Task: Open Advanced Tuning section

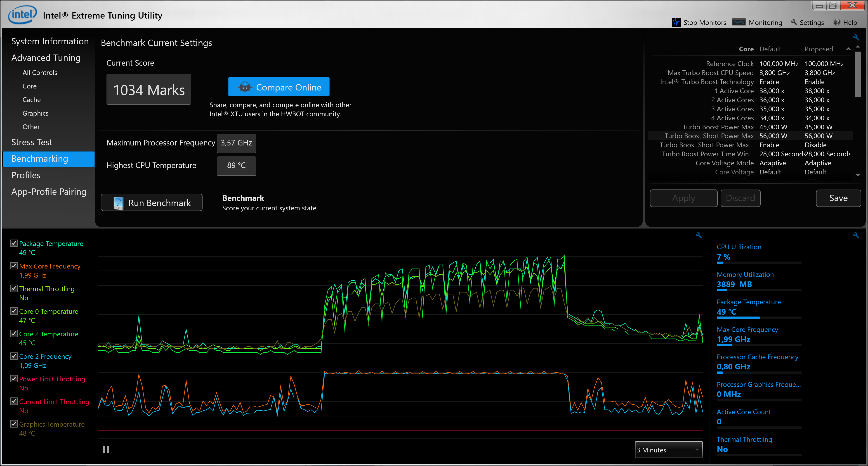Action: pyautogui.click(x=46, y=58)
